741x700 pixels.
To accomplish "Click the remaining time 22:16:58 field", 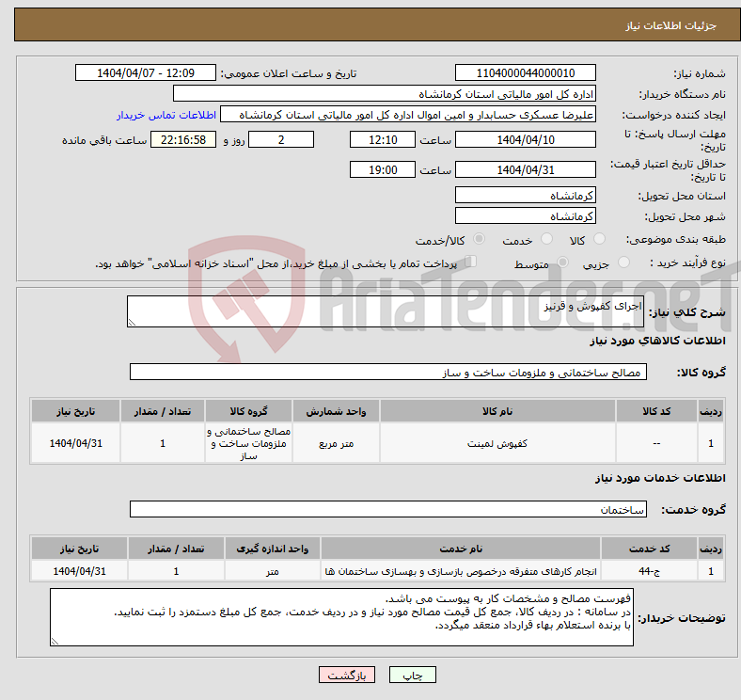I will tap(183, 139).
